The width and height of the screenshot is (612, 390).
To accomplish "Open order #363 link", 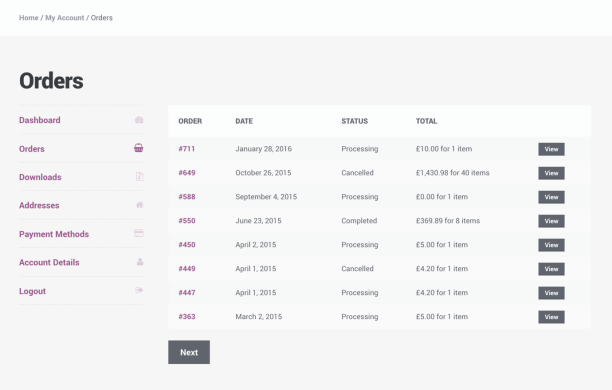I will tap(187, 317).
